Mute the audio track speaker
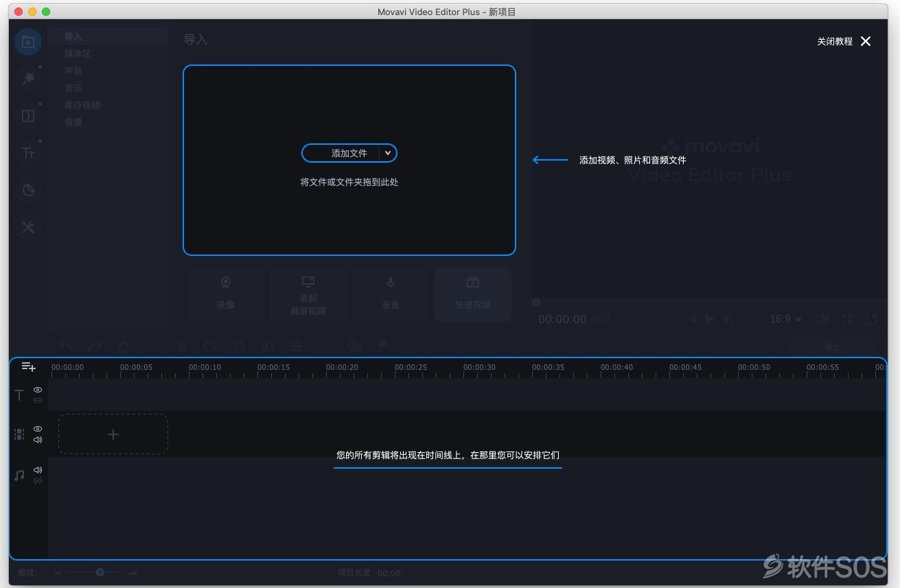900x588 pixels. click(x=38, y=470)
